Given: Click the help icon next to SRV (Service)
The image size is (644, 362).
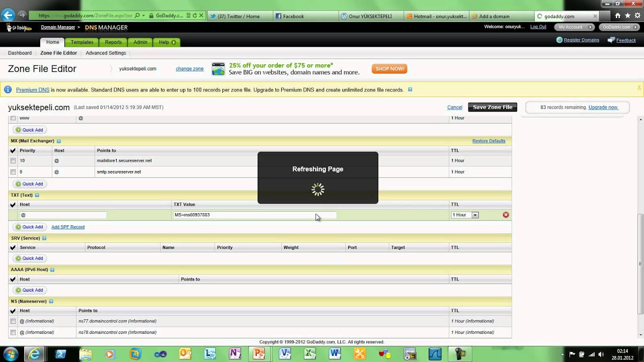Looking at the screenshot, I should point(44,238).
